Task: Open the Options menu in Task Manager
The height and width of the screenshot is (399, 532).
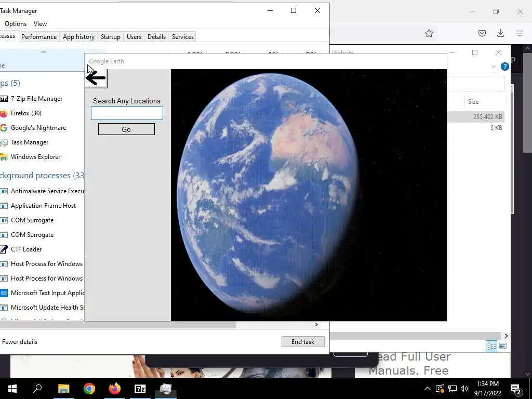Action: point(16,24)
